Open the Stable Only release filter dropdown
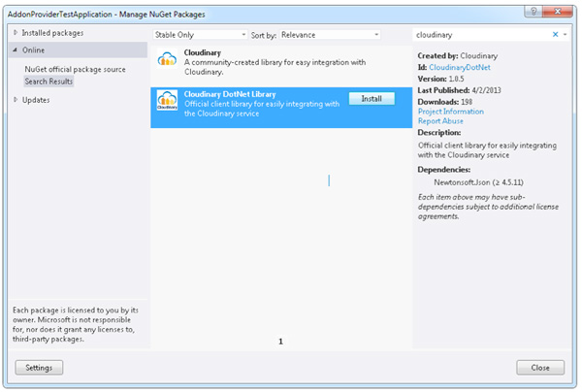 [200, 35]
